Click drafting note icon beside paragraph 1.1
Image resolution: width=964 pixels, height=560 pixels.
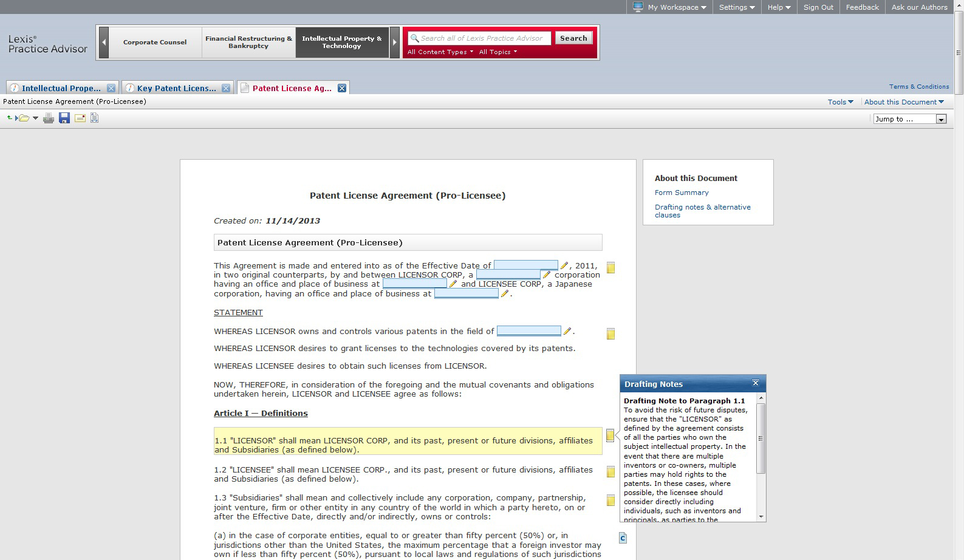610,435
